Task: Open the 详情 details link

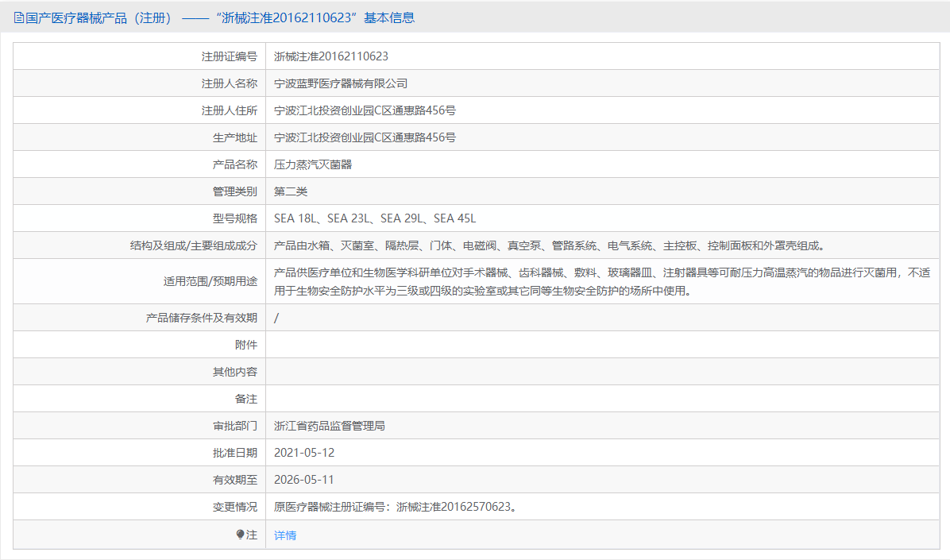Action: [x=284, y=535]
